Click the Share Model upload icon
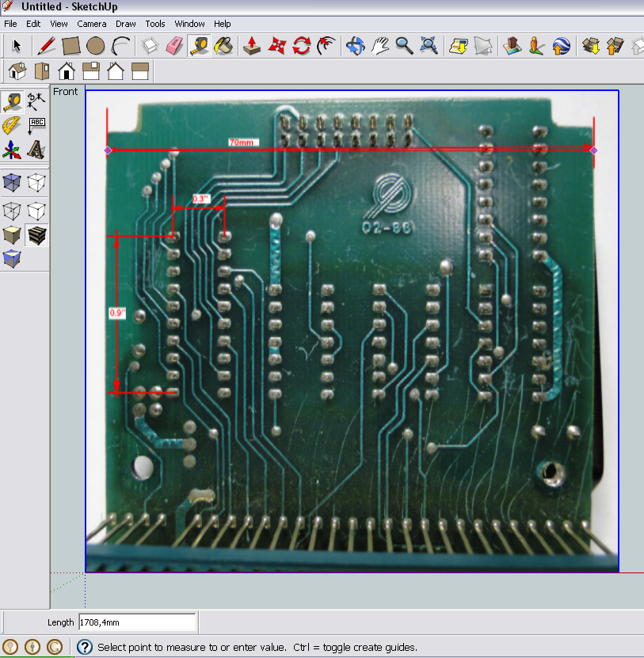644x658 pixels. tap(615, 45)
